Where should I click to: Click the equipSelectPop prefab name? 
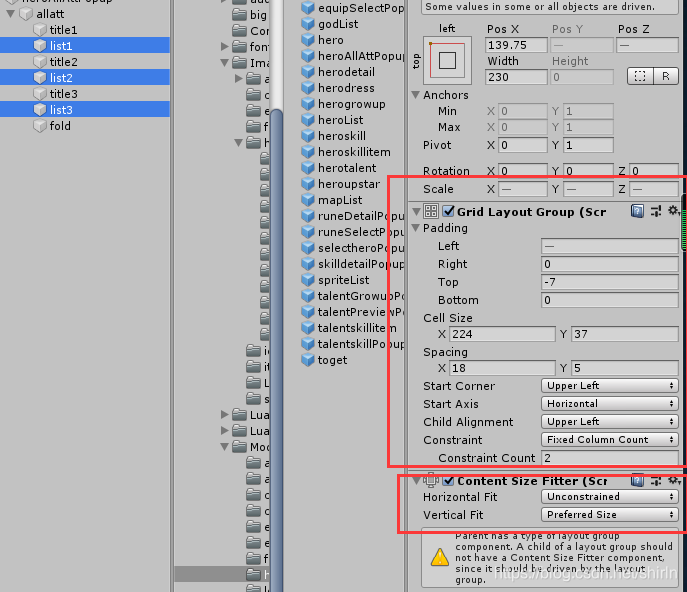click(x=361, y=8)
